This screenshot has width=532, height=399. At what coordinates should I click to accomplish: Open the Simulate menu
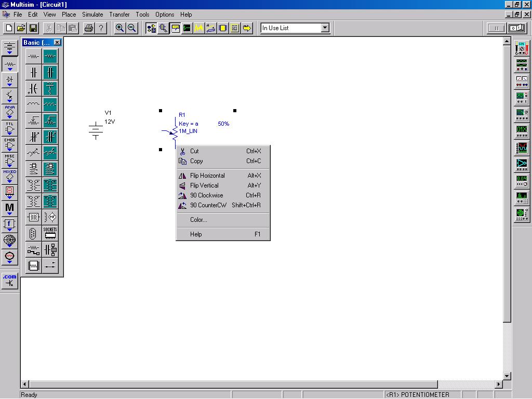tap(92, 15)
